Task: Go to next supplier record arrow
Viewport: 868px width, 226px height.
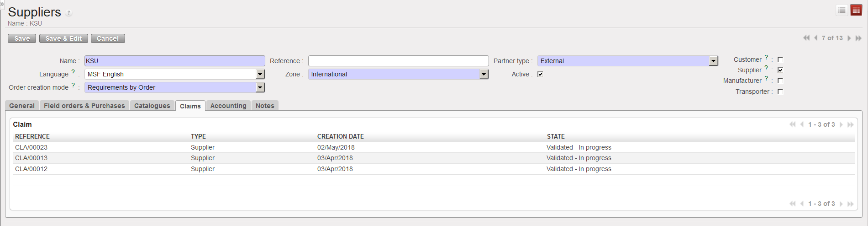Action: point(849,38)
